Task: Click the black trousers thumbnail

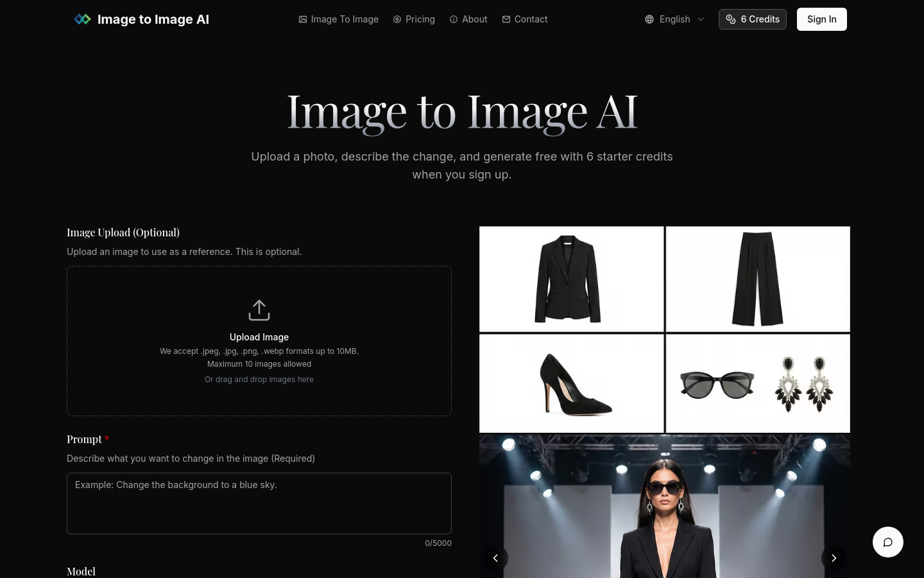Action: (x=758, y=279)
